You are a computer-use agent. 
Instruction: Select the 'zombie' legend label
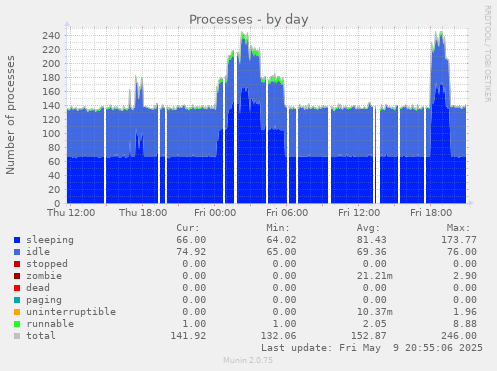(44, 276)
